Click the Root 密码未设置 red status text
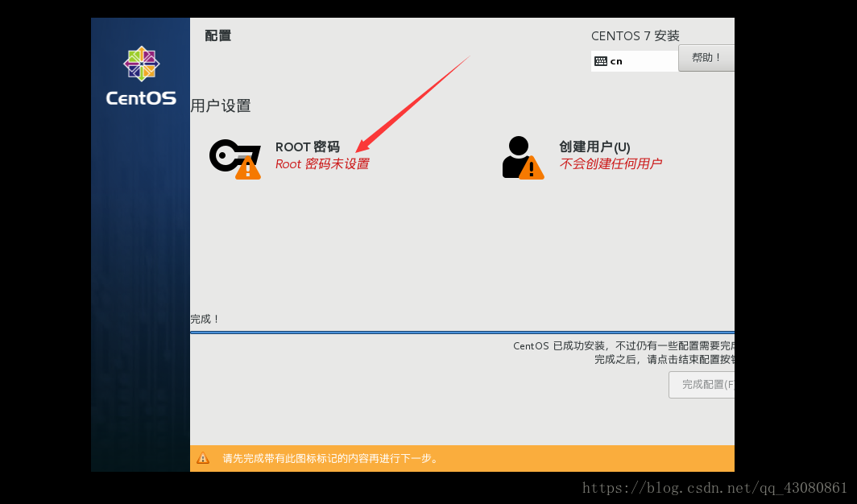 [x=322, y=163]
